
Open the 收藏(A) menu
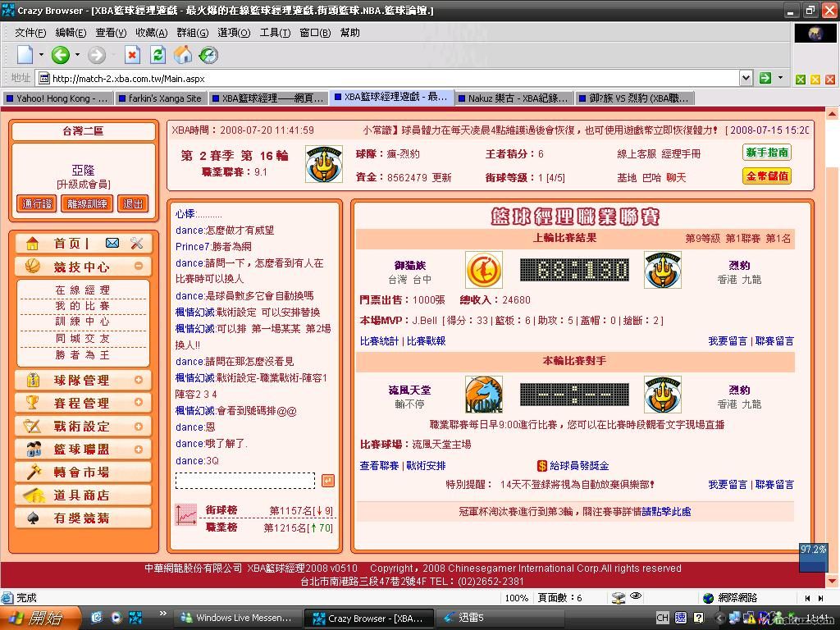(151, 33)
